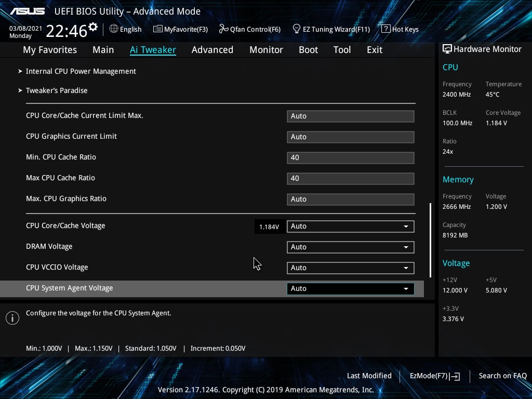Click the English language button
This screenshot has height=399, width=532.
130,29
